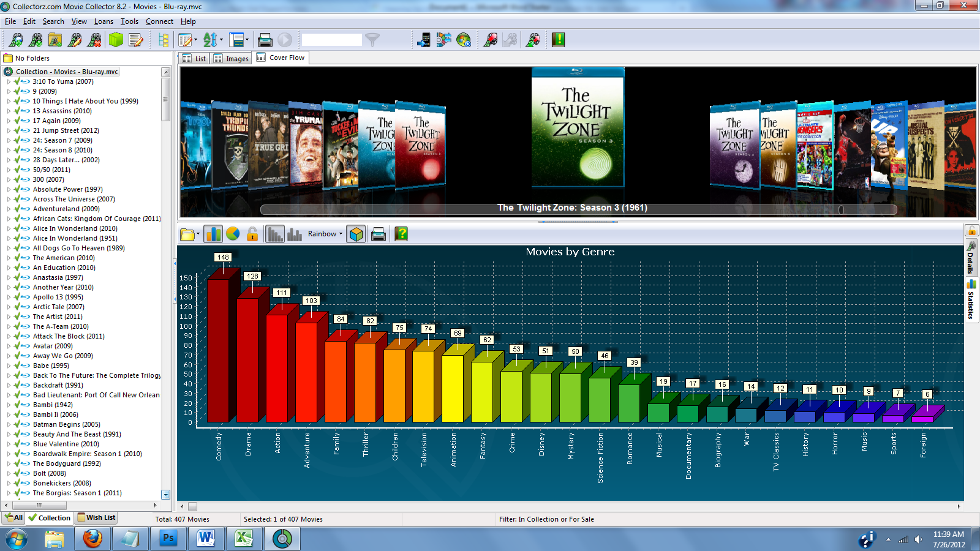980x551 pixels.
Task: Click the export to phone icon
Action: [423, 40]
